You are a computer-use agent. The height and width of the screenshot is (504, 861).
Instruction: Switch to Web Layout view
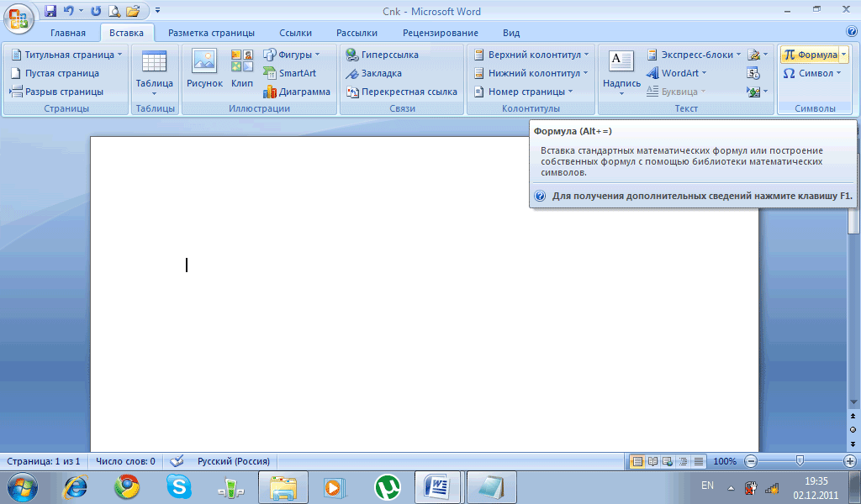(x=668, y=461)
